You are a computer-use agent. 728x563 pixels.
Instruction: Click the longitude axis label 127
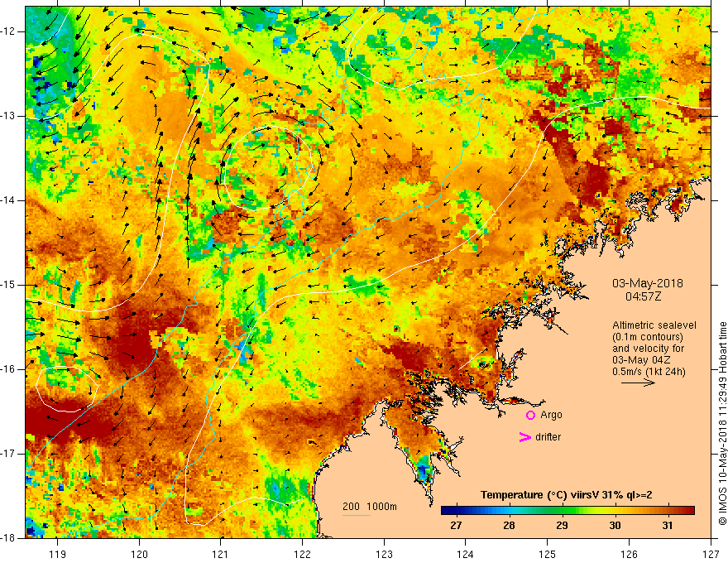711,554
